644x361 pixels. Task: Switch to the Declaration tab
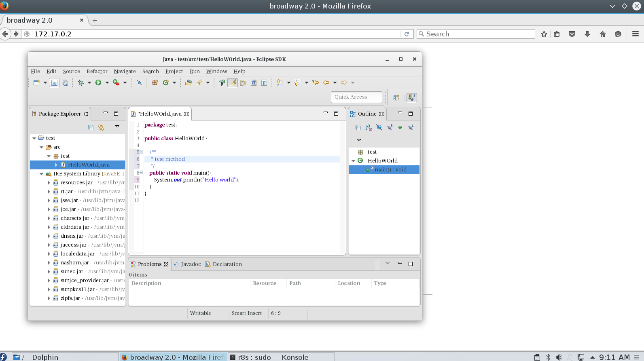223,264
